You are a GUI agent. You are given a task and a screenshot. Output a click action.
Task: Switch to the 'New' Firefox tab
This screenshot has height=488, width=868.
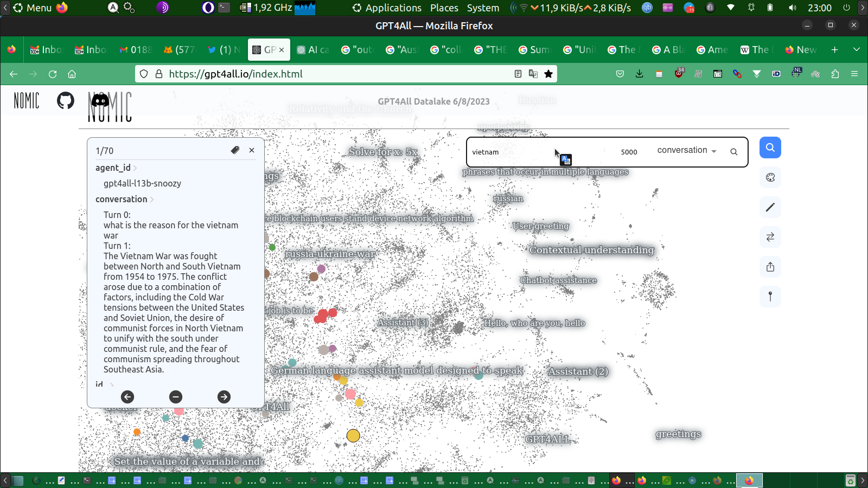[801, 49]
